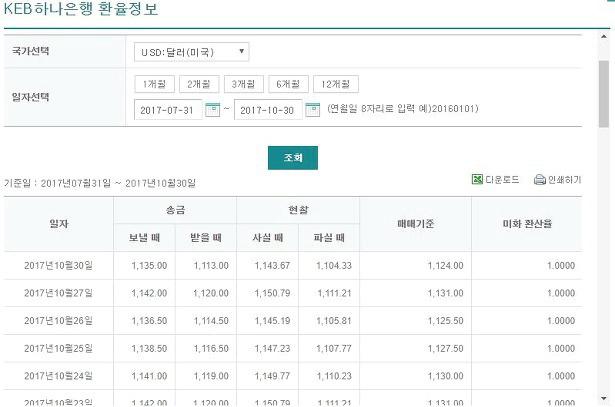The width and height of the screenshot is (615, 407).
Task: Click the 기준일 date range text
Action: click(x=100, y=183)
